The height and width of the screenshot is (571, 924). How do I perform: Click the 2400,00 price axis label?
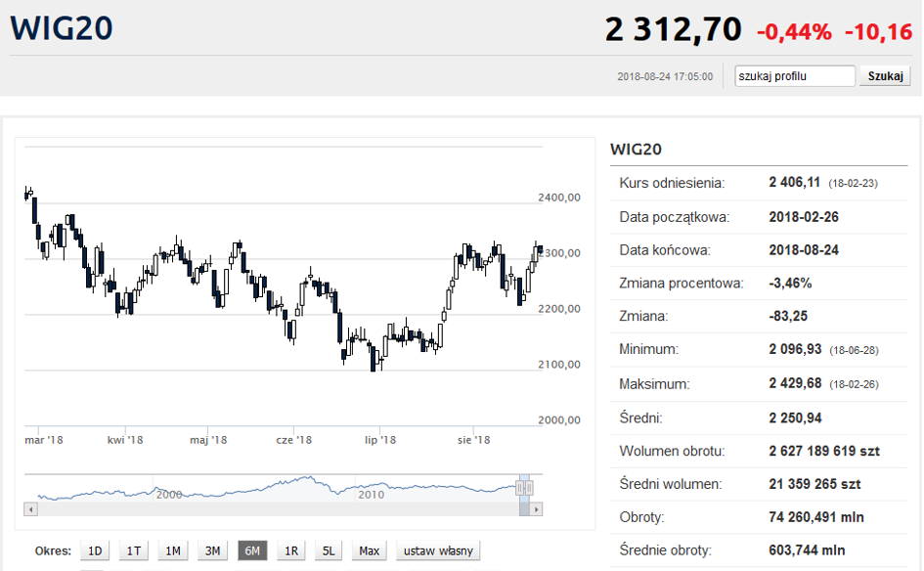pos(559,198)
